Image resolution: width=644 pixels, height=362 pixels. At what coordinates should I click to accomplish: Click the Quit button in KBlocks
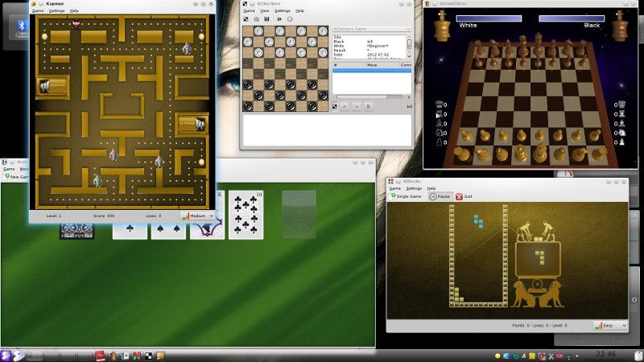pos(464,196)
